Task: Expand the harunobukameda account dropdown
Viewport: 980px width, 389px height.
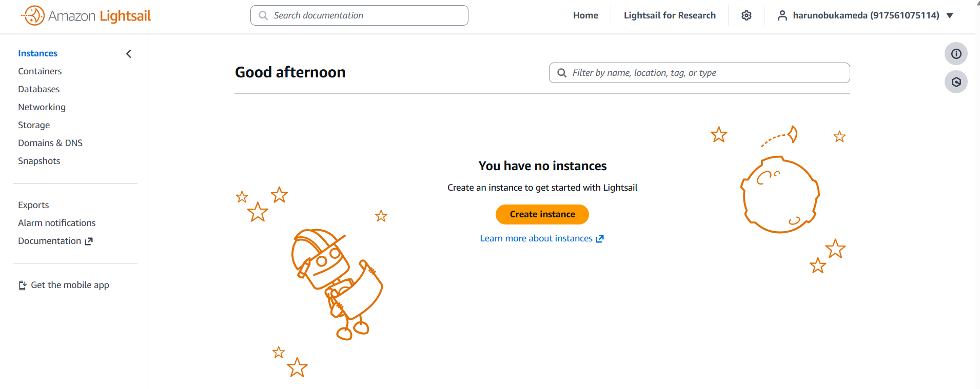Action: pyautogui.click(x=950, y=15)
